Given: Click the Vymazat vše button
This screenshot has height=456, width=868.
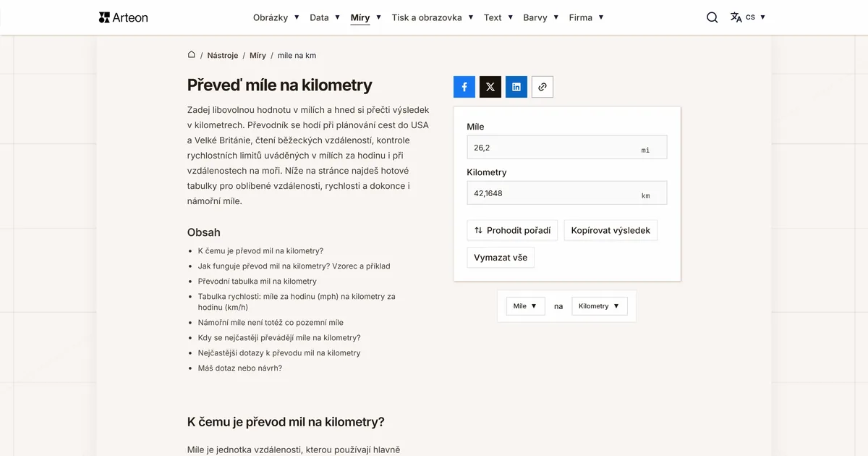Looking at the screenshot, I should click(x=501, y=258).
